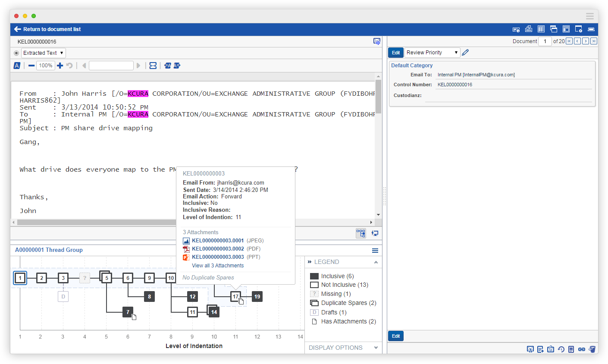Open the Extracted Text dropdown

coord(44,53)
